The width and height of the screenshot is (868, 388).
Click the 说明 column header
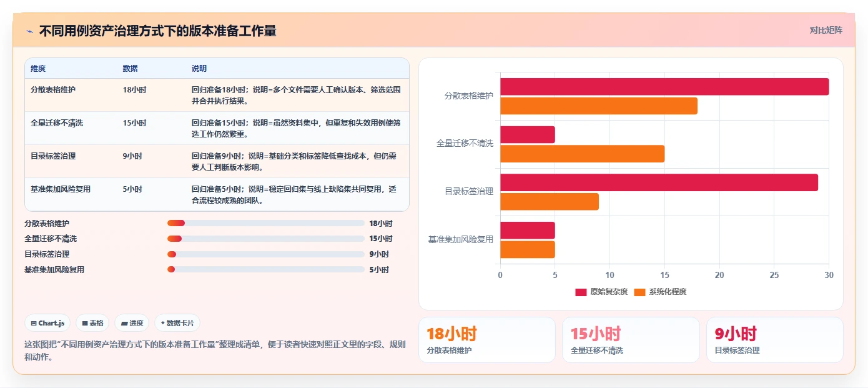tap(199, 69)
